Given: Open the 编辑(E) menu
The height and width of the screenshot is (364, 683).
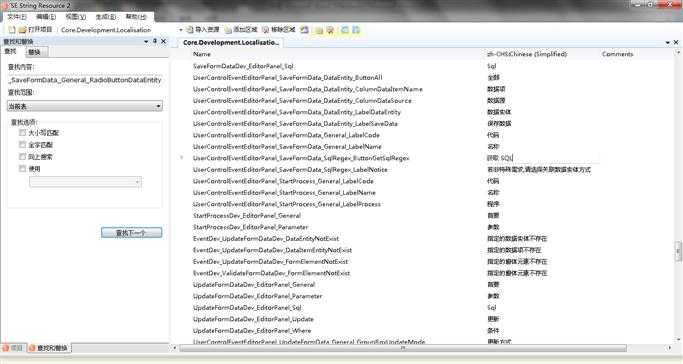Looking at the screenshot, I should coord(46,17).
